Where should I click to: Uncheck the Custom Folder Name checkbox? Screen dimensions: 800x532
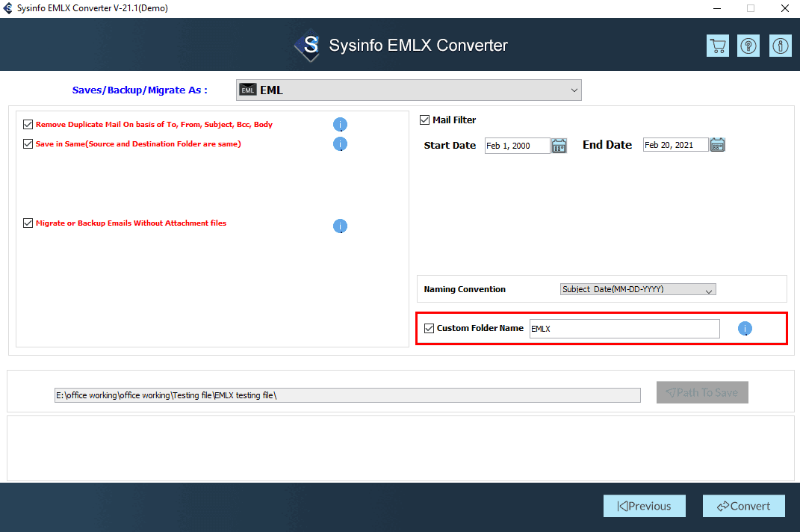click(429, 328)
